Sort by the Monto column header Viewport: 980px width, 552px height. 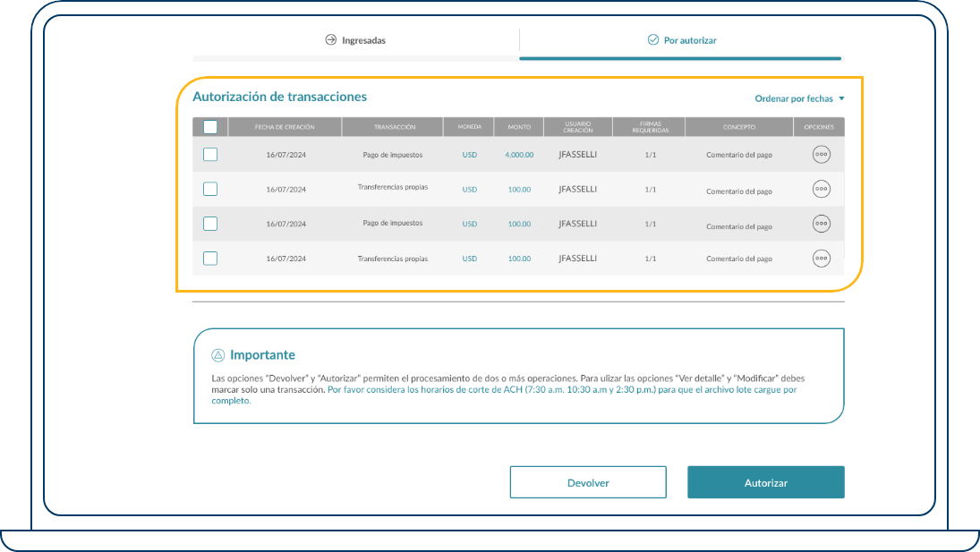point(519,127)
